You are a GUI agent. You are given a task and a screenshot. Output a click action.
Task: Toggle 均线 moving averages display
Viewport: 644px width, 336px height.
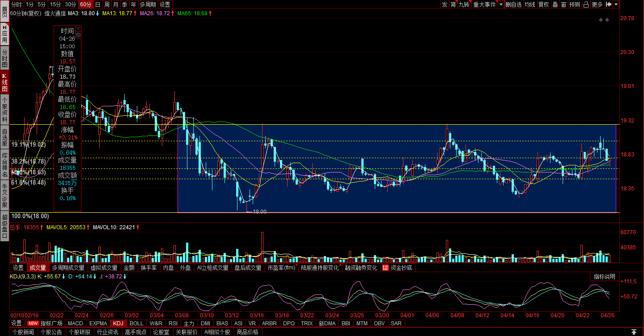(x=530, y=4)
